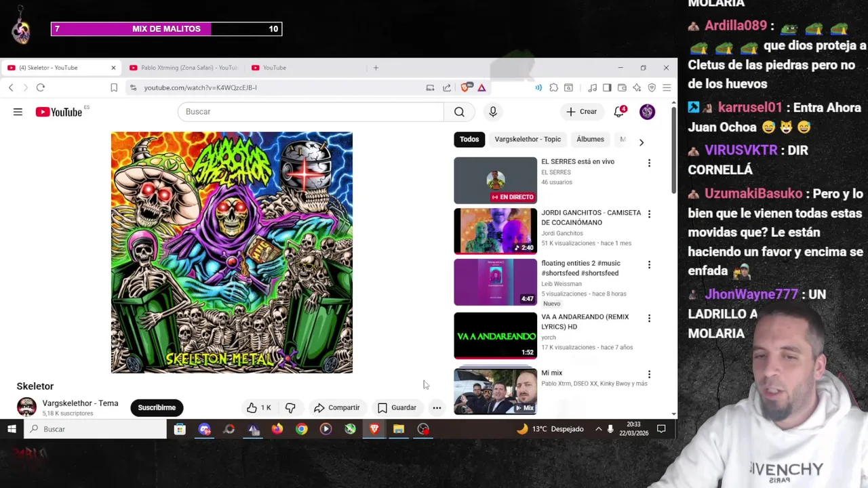Switch to the Skeletor - YouTube tab

(61, 68)
